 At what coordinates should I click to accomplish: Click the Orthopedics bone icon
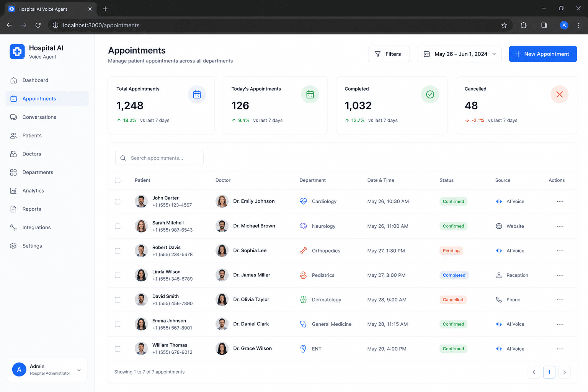[303, 251]
